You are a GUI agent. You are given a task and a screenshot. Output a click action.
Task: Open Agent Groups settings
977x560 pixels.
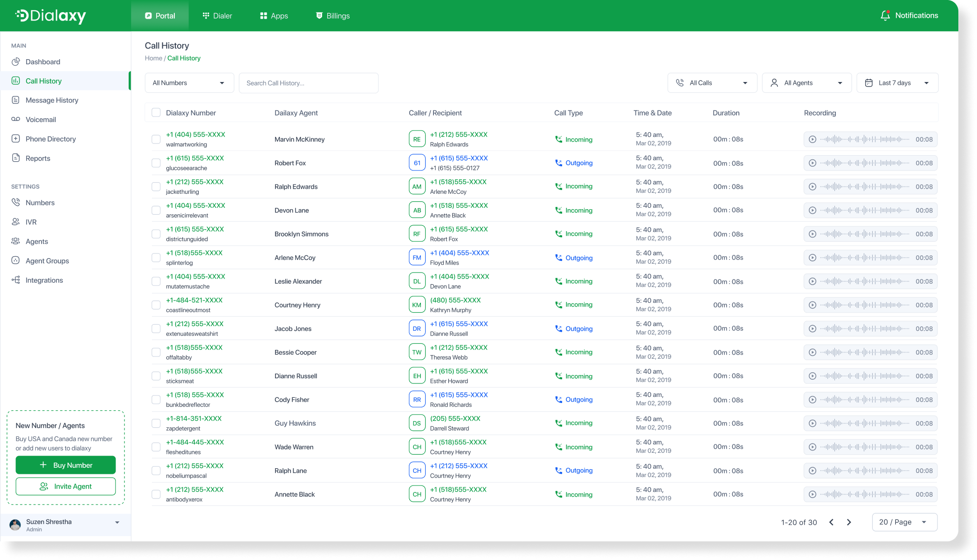click(47, 260)
